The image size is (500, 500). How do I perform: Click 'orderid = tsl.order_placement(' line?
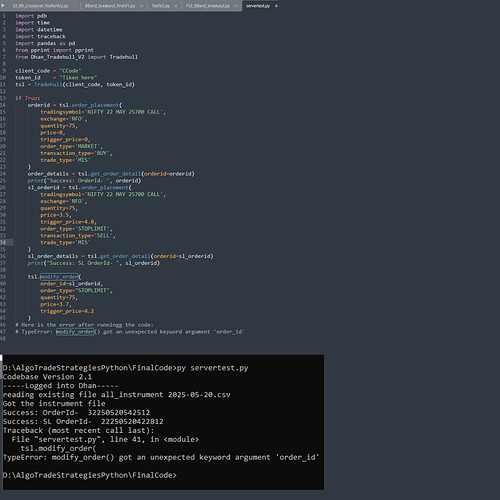pos(75,105)
